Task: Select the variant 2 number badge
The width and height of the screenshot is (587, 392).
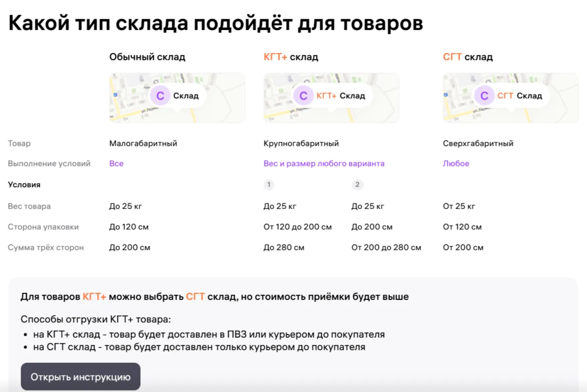Action: coord(357,184)
